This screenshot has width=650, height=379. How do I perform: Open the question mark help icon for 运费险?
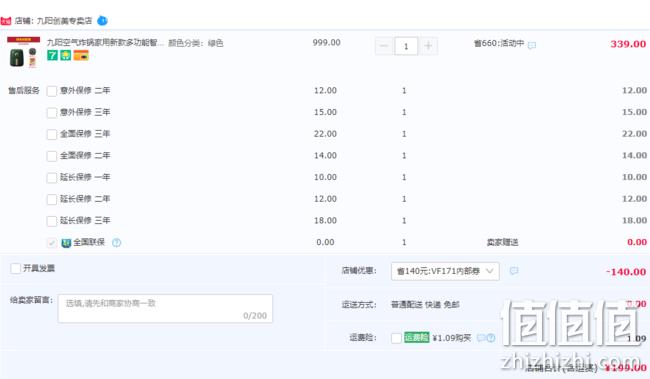[491, 338]
